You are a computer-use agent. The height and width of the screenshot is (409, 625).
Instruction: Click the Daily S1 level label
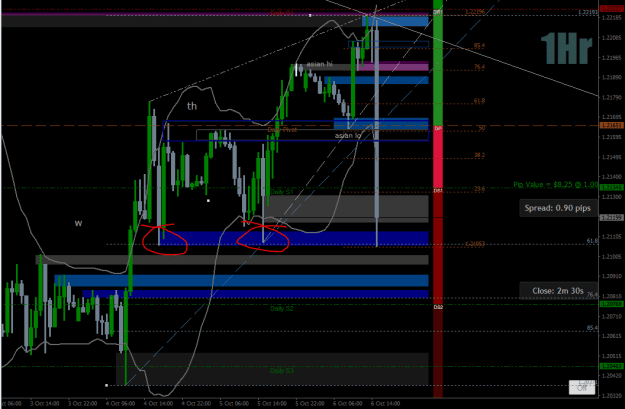coord(281,192)
